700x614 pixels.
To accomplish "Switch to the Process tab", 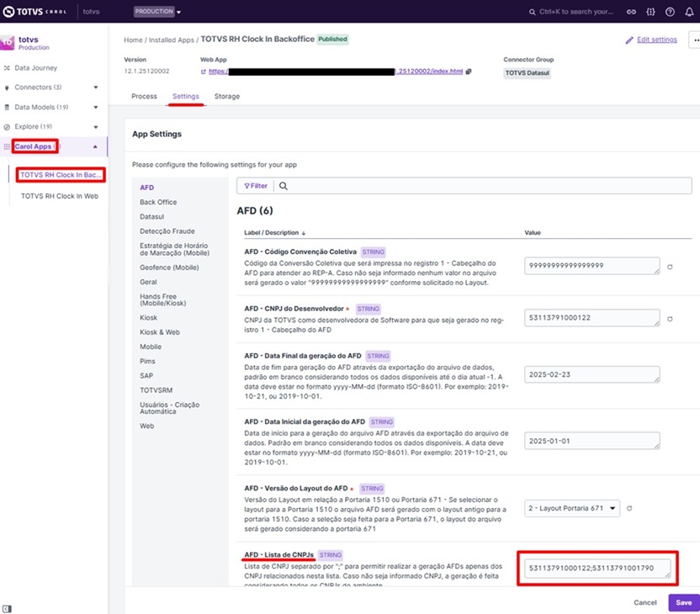I will pos(144,97).
